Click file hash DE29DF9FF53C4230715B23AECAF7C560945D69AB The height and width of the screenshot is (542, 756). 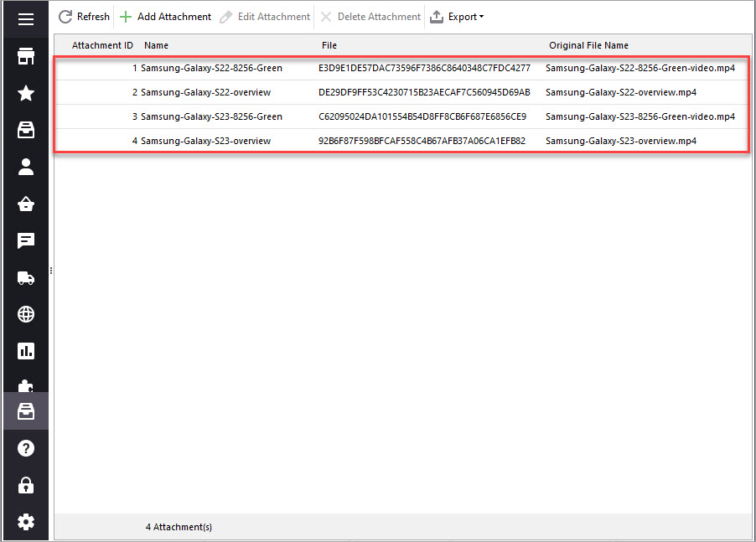click(424, 92)
